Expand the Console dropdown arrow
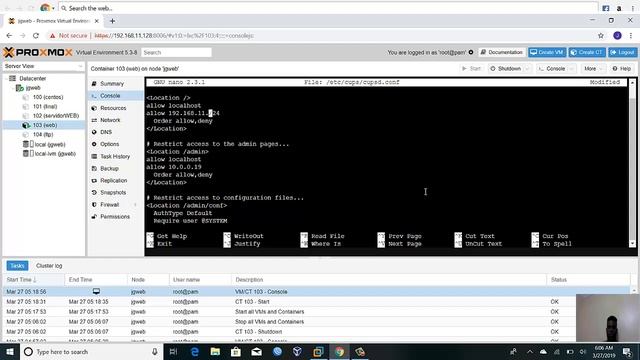Screen dimensions: 640x360 coord(571,69)
